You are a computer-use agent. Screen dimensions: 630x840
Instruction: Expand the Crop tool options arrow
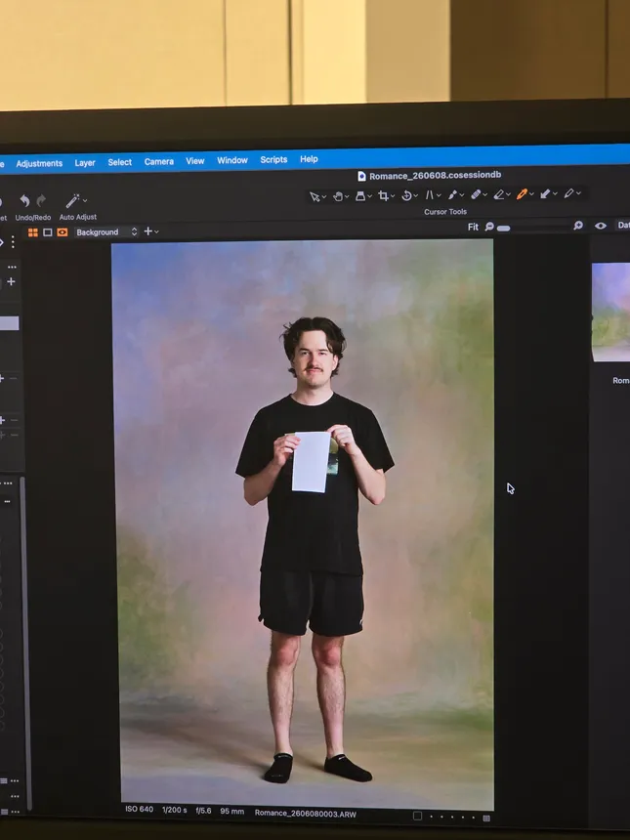(x=392, y=195)
